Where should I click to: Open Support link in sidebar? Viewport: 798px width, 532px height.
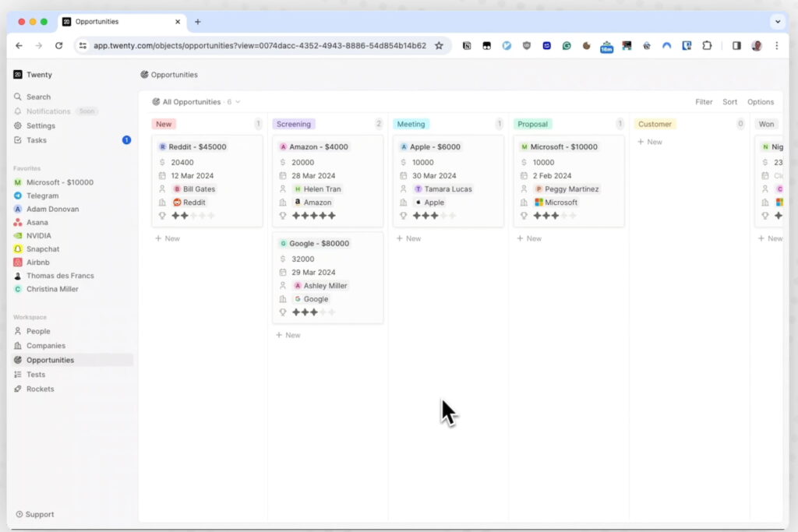[x=34, y=514]
